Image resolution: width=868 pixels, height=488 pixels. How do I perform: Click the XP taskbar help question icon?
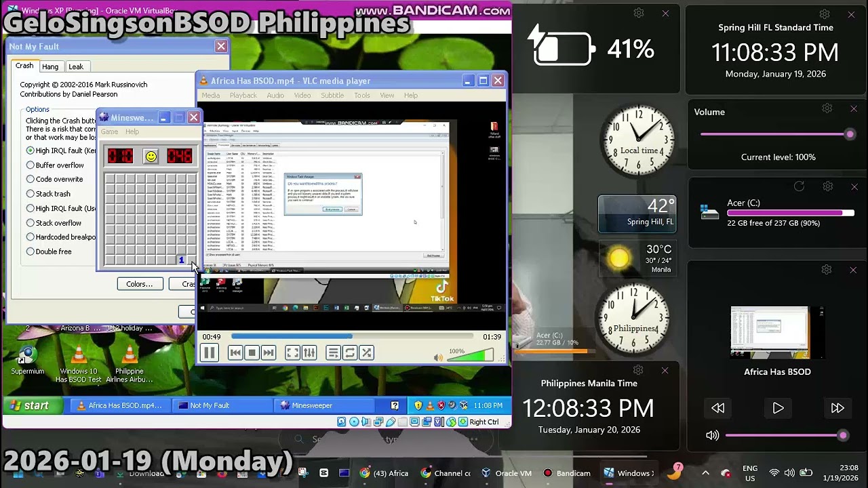[x=395, y=405]
